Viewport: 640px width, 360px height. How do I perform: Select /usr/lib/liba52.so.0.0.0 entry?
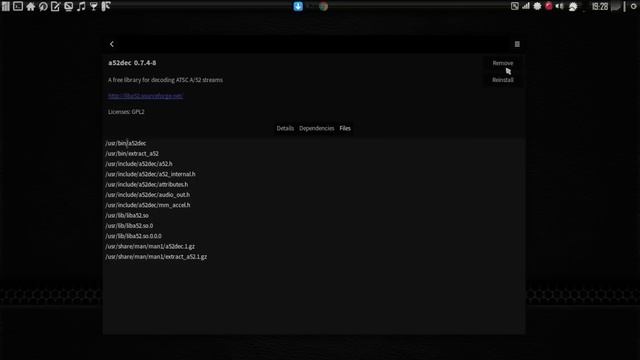(133, 236)
